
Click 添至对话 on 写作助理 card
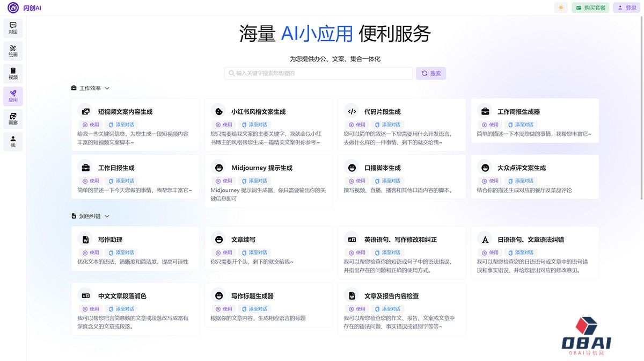[x=121, y=252]
